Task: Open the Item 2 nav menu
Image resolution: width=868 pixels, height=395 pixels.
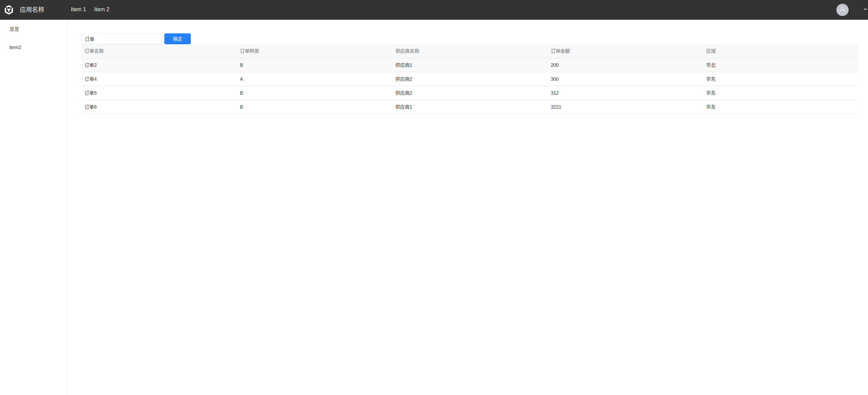Action: (102, 10)
